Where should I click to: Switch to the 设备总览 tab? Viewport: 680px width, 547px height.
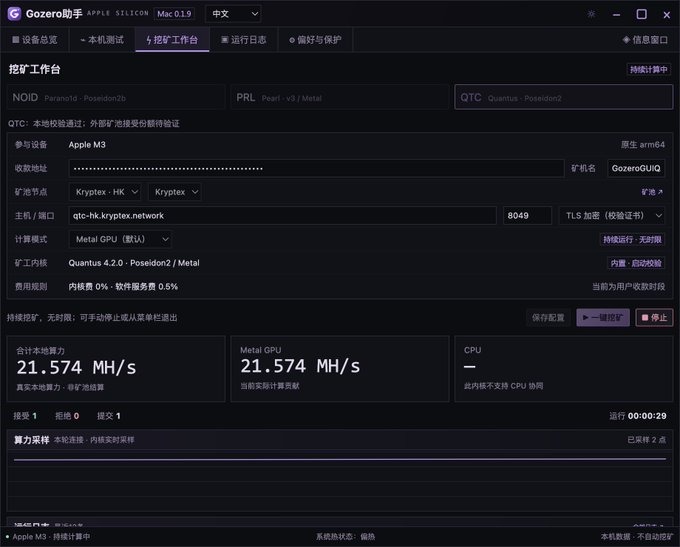coord(35,40)
